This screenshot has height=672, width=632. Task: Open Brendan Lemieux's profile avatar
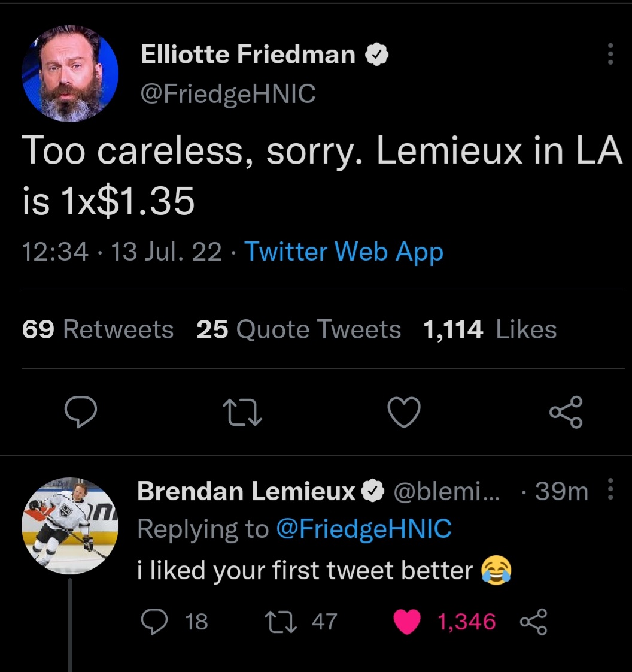pos(70,525)
